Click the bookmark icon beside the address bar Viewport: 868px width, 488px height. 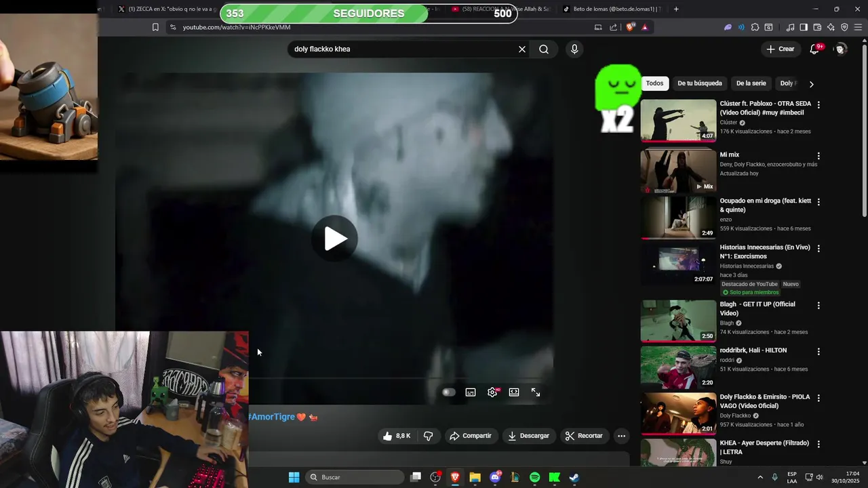[x=155, y=27]
